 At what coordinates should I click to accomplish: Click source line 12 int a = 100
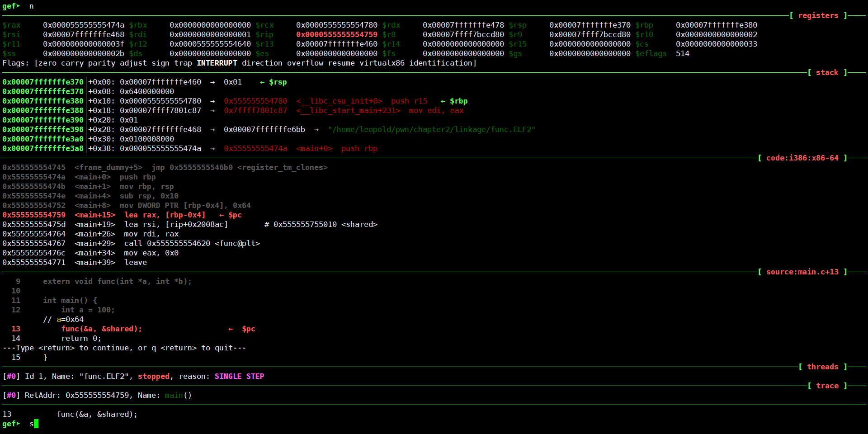coord(63,310)
